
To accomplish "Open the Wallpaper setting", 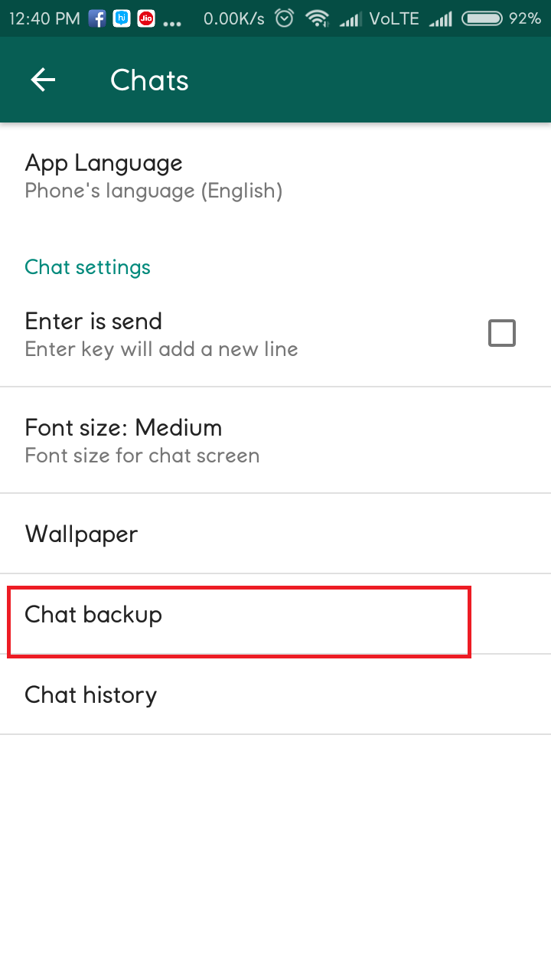I will point(81,534).
